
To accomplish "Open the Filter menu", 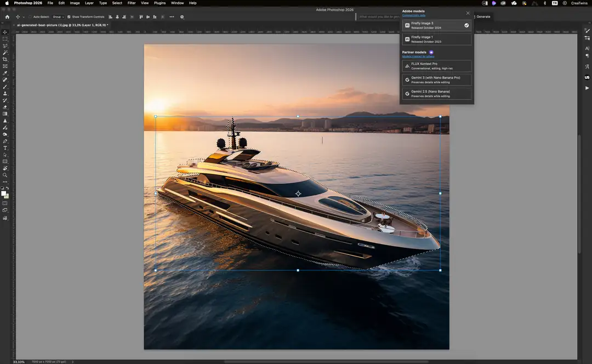I will tap(132, 3).
